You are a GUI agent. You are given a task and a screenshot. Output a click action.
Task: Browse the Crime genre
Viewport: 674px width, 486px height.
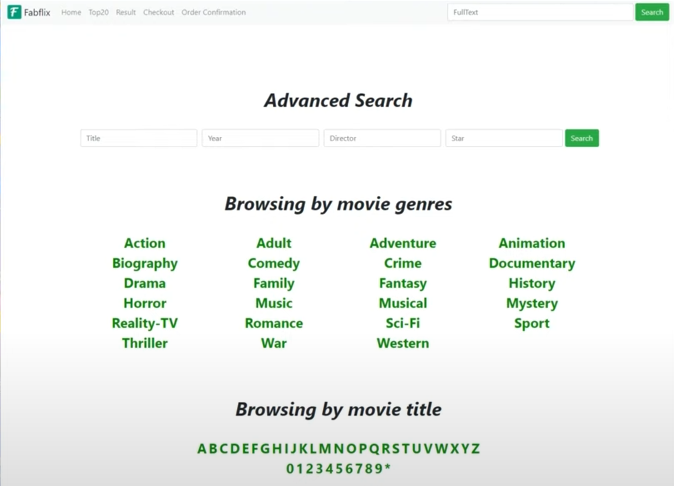tap(403, 263)
